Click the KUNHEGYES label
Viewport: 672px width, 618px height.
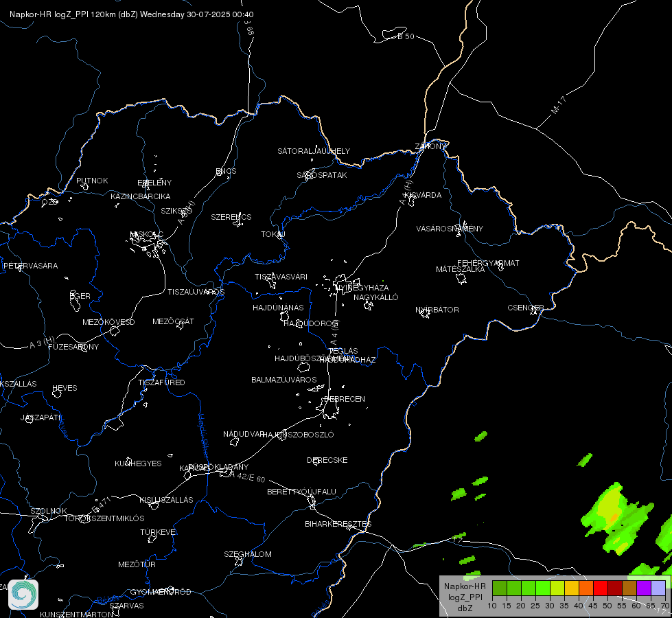pos(138,463)
